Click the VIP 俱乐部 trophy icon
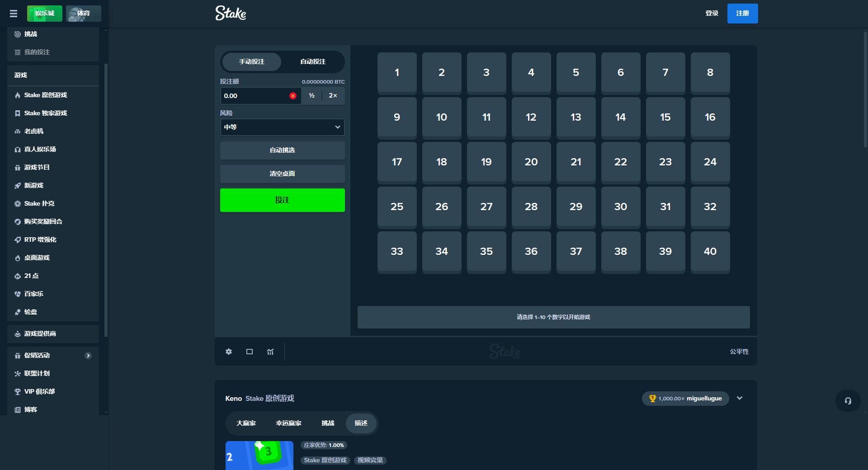 click(18, 391)
